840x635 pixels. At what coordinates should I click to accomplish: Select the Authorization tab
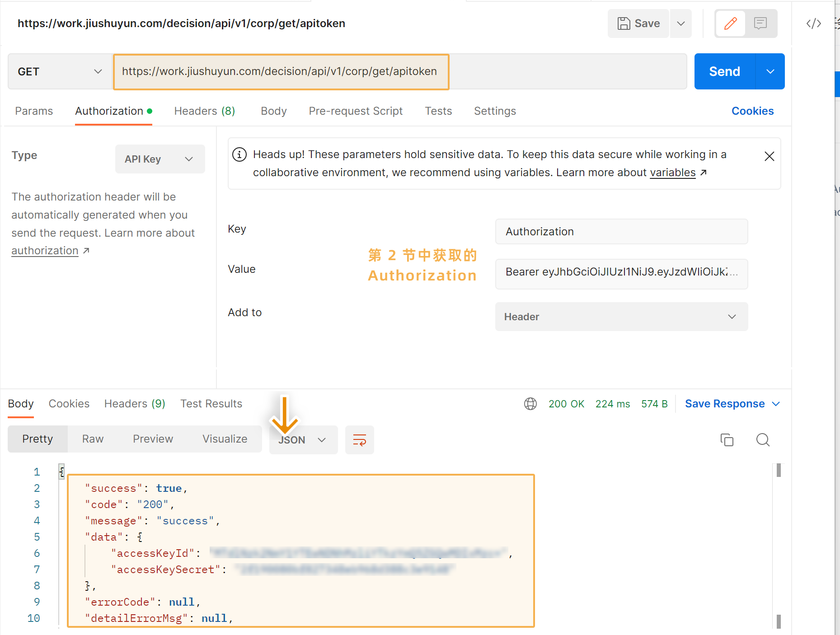[113, 111]
